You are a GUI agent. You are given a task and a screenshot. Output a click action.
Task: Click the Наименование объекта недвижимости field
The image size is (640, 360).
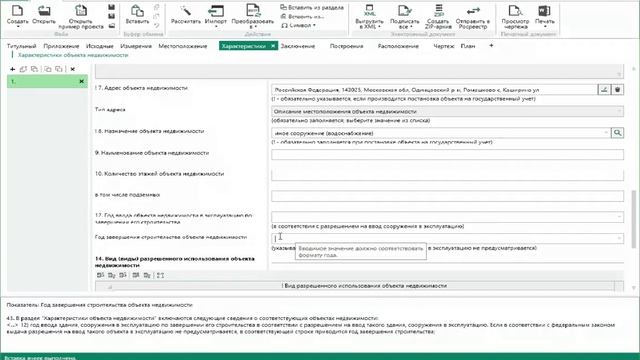447,154
